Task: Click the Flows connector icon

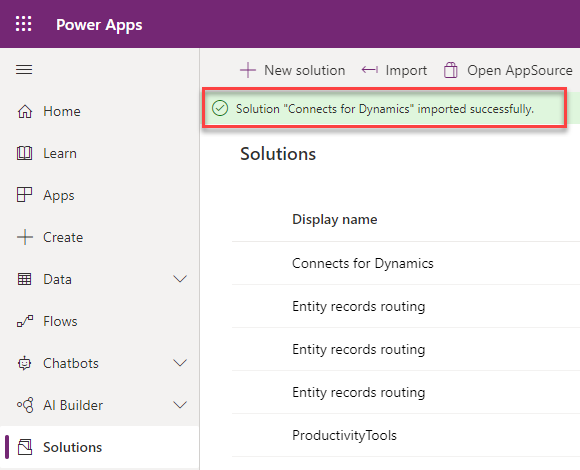Action: pyautogui.click(x=25, y=321)
